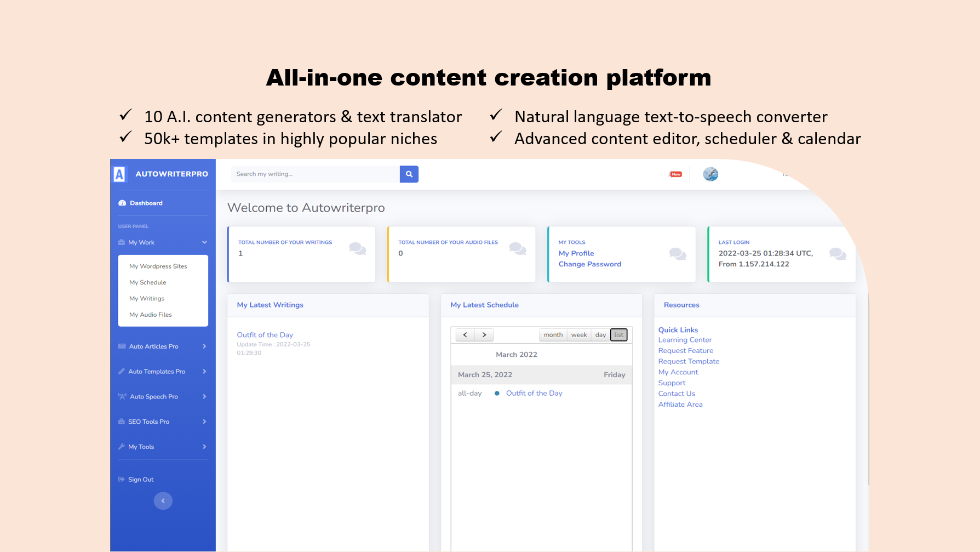Click the search magnifier button
This screenshot has width=980, height=552.
(x=409, y=174)
